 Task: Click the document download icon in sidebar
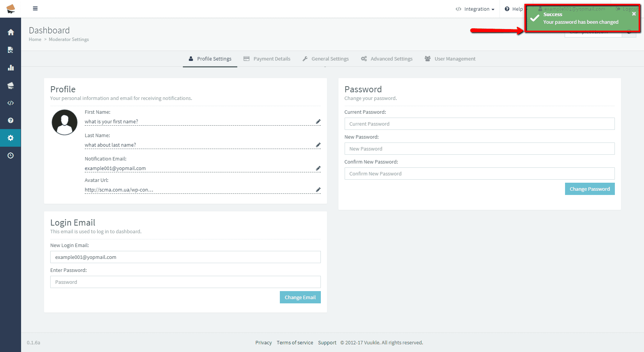pyautogui.click(x=11, y=50)
